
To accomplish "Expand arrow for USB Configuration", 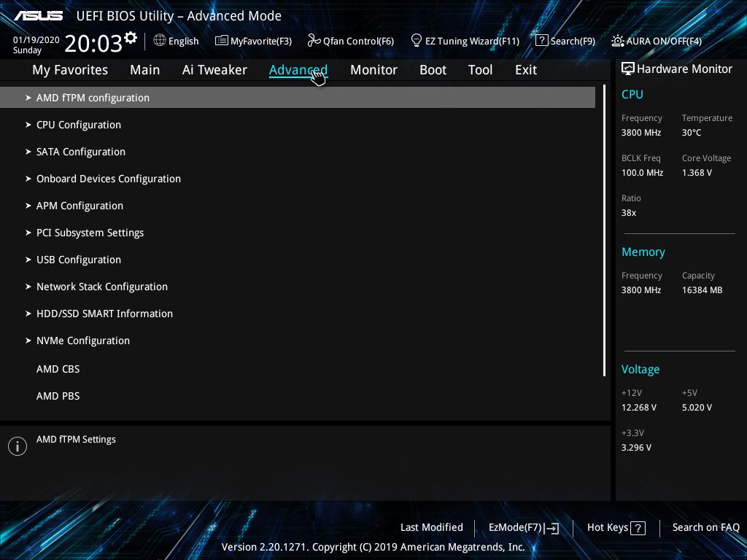I will click(x=28, y=260).
